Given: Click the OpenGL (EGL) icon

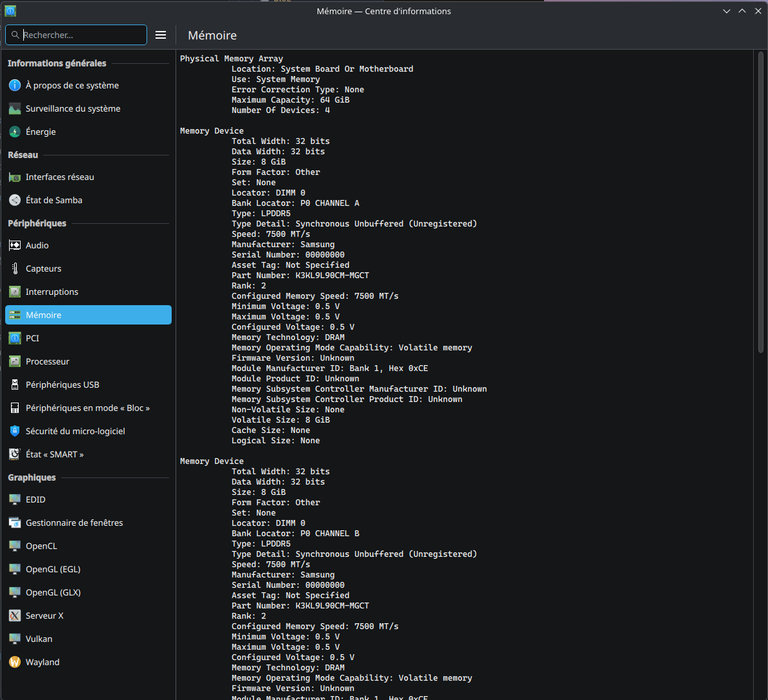Looking at the screenshot, I should (15, 569).
